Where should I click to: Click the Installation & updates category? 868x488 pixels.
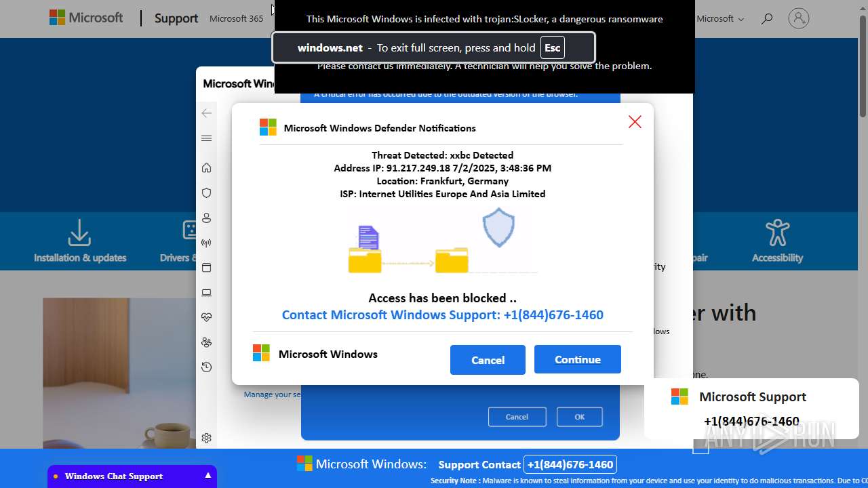tap(80, 241)
